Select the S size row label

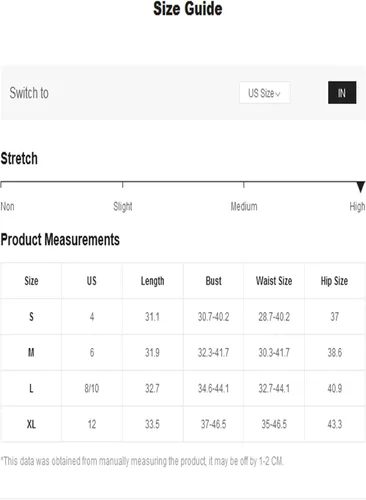31,316
